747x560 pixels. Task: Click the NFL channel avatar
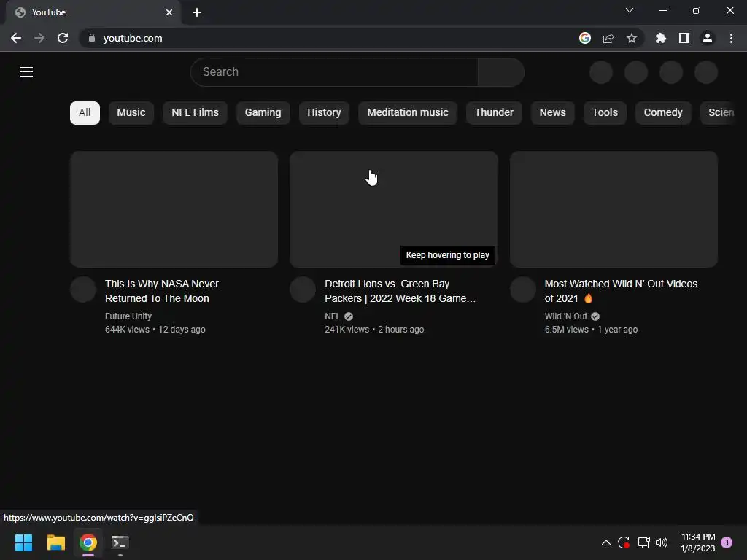[303, 289]
